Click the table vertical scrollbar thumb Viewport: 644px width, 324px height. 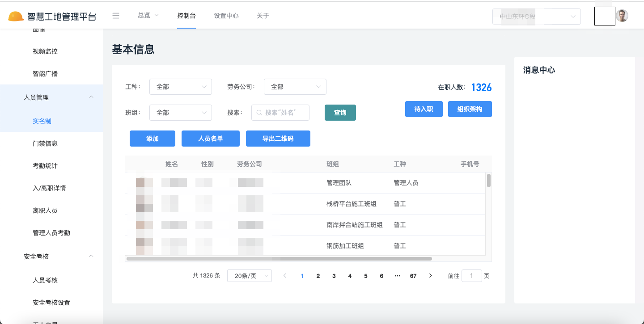[489, 181]
